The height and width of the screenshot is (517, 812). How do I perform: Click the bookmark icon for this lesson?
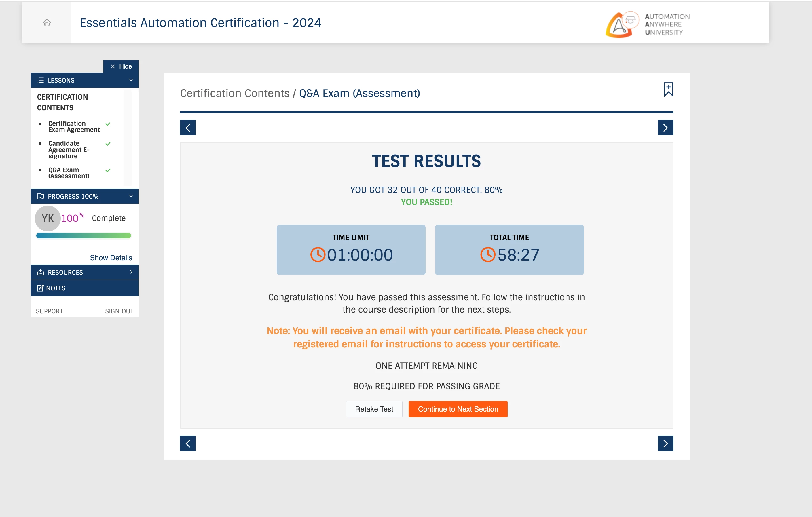point(668,89)
